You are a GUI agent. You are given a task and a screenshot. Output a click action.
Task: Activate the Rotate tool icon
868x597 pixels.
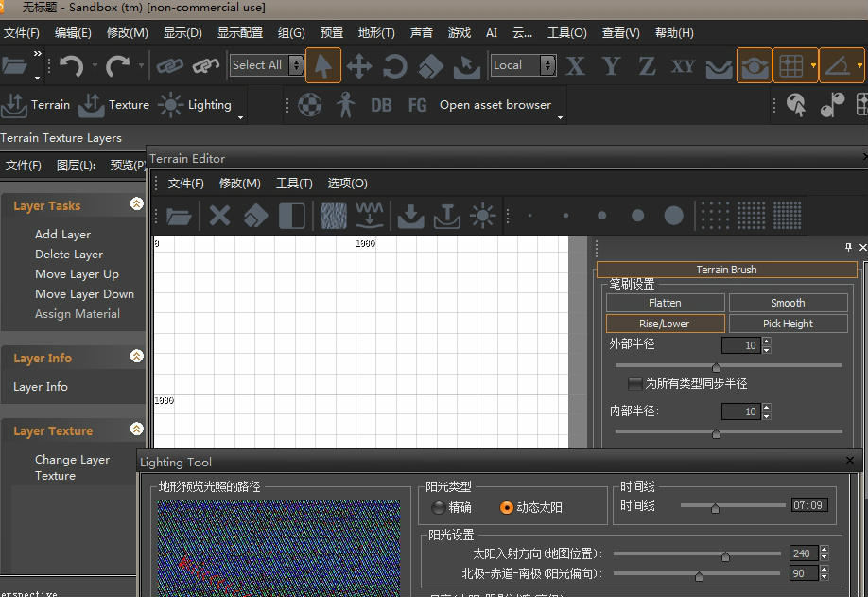pos(394,66)
